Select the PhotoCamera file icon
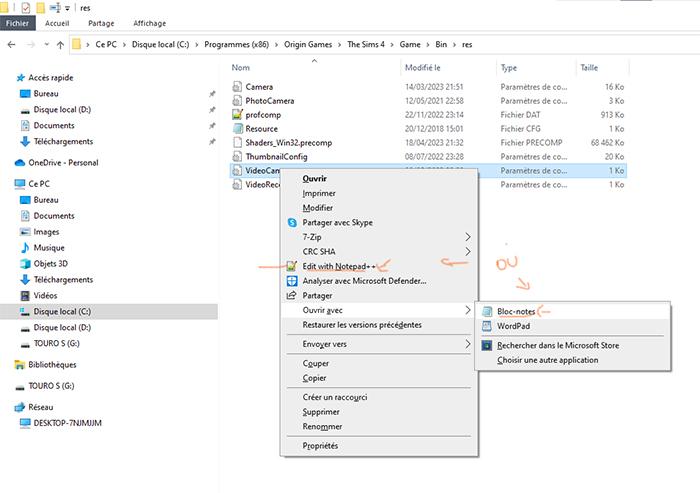 pyautogui.click(x=237, y=100)
